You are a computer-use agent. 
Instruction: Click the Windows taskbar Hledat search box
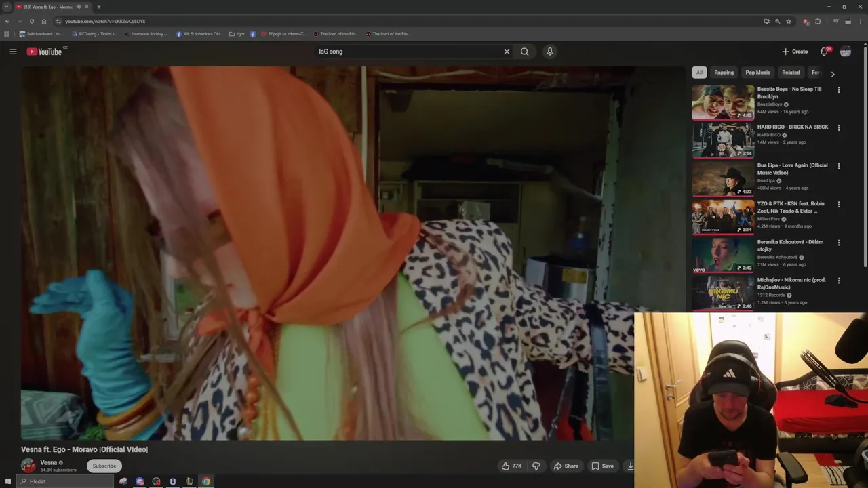(64, 481)
